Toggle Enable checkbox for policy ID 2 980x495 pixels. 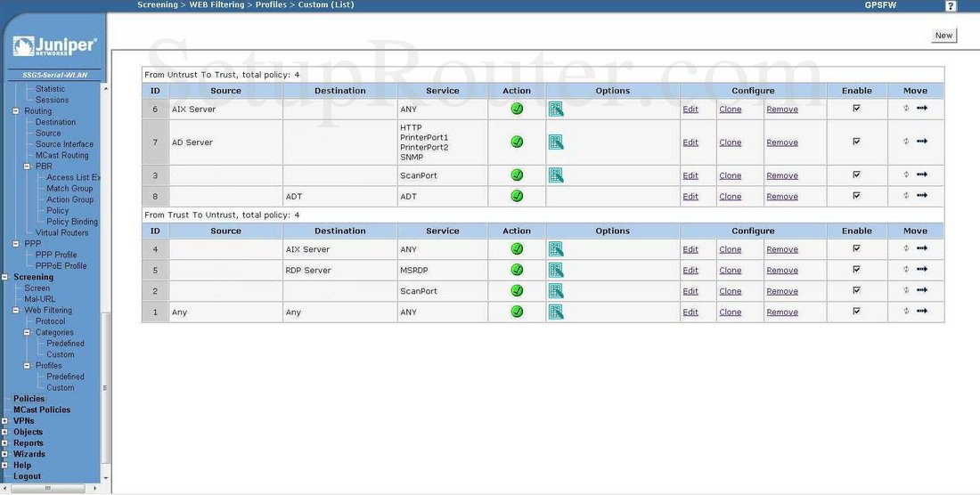856,290
